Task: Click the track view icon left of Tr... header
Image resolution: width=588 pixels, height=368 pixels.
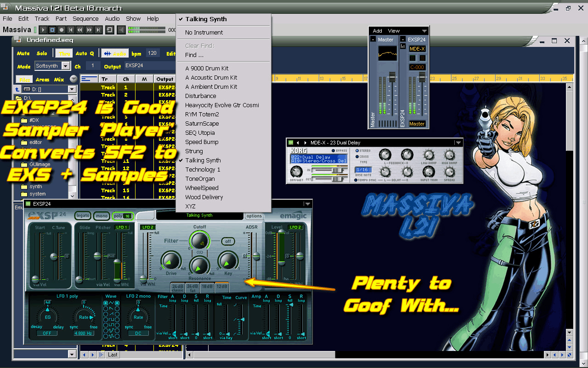Action: coord(89,79)
